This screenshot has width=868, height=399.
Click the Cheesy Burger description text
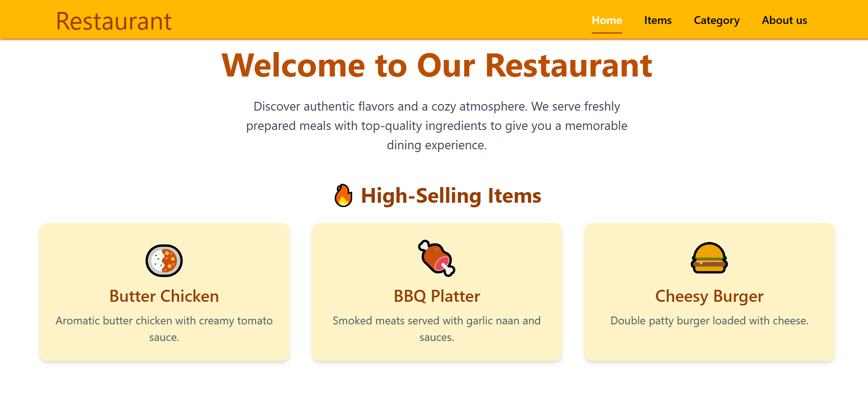(709, 321)
